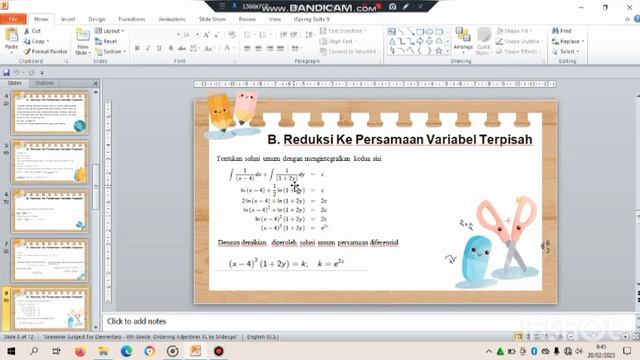Cut the selection with the scissors icon
The height and width of the screenshot is (360, 640).
tap(33, 31)
